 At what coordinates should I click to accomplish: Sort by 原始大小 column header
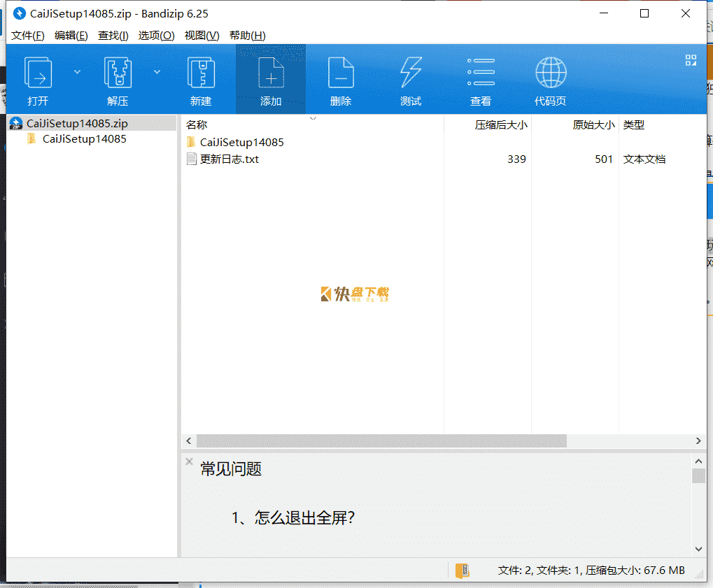[593, 125]
